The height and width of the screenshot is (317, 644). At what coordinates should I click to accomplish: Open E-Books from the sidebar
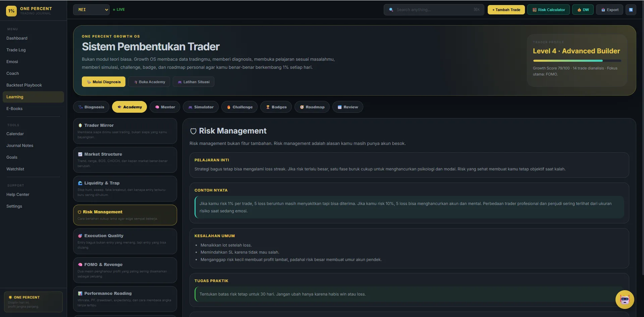[33, 109]
